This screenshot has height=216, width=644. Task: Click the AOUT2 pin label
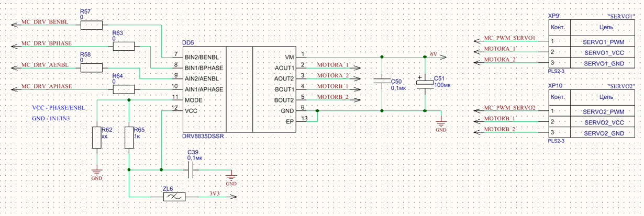284,78
